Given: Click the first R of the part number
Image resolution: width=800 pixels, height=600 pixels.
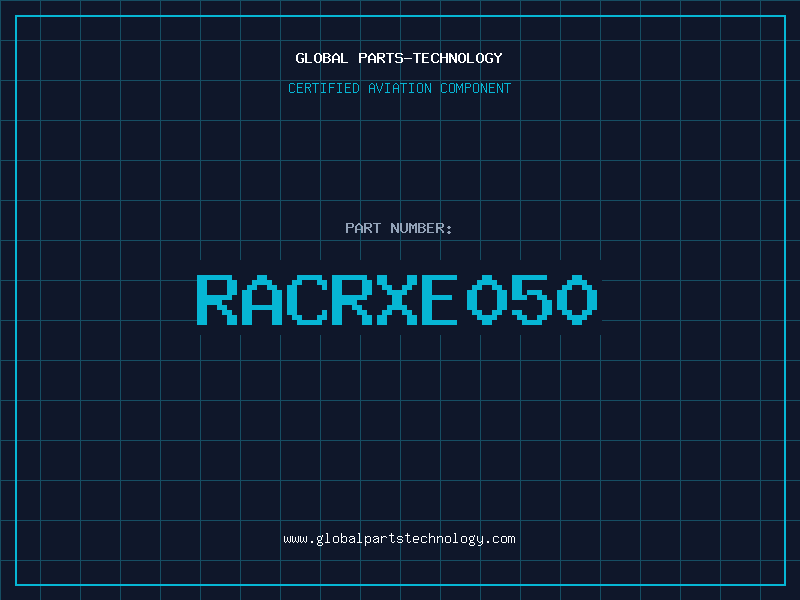Looking at the screenshot, I should pos(217,299).
